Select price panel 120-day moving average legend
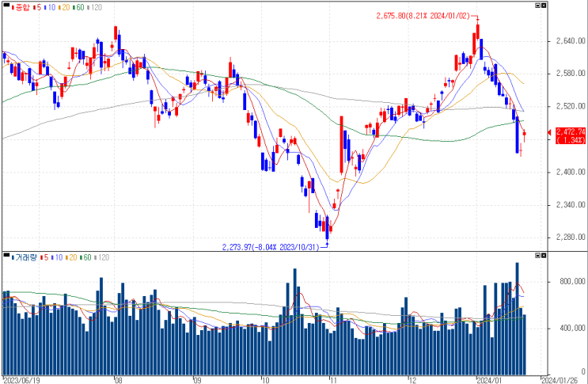This screenshot has height=384, width=588. pyautogui.click(x=95, y=7)
